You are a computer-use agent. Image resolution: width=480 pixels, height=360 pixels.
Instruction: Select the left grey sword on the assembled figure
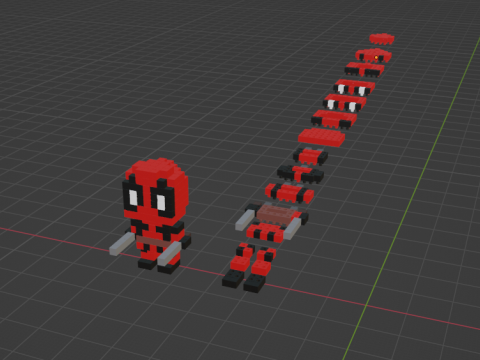pyautogui.click(x=122, y=244)
